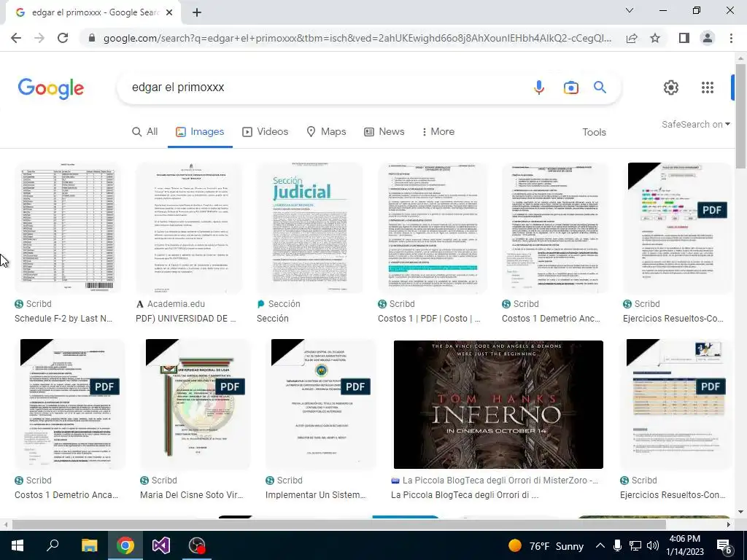Switch to Videos results
This screenshot has width=747, height=560.
[266, 131]
